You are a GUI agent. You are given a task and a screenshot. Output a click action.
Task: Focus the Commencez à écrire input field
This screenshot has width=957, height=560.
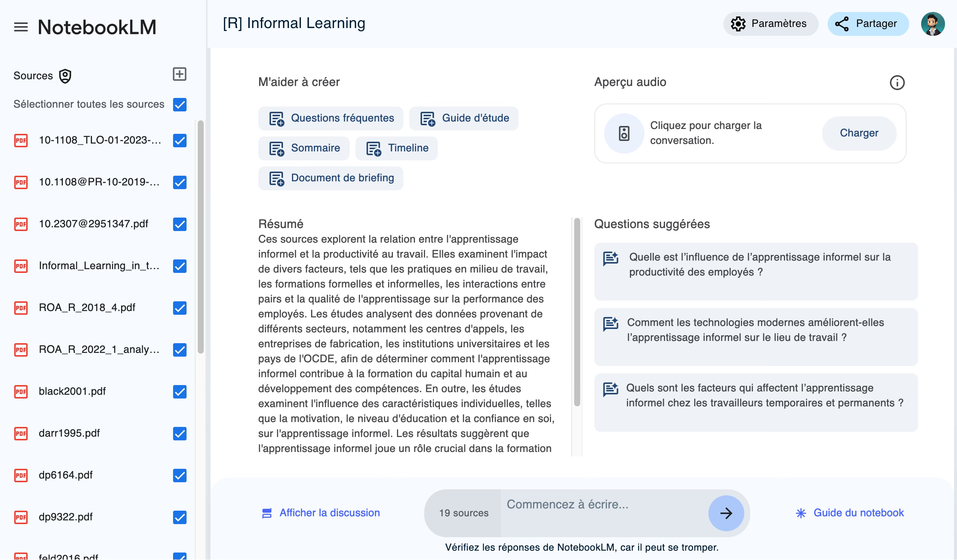(x=604, y=504)
